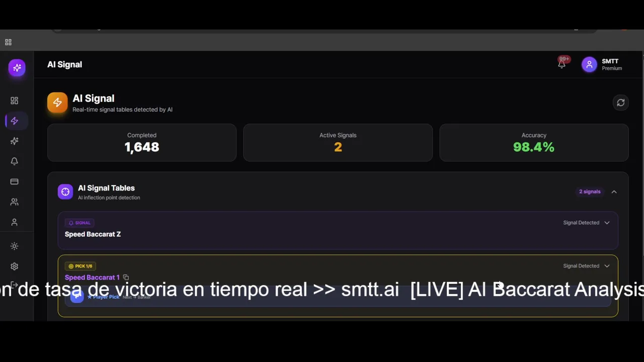Image resolution: width=644 pixels, height=362 pixels.
Task: Open the SMTT Premium profile menu
Action: 602,64
